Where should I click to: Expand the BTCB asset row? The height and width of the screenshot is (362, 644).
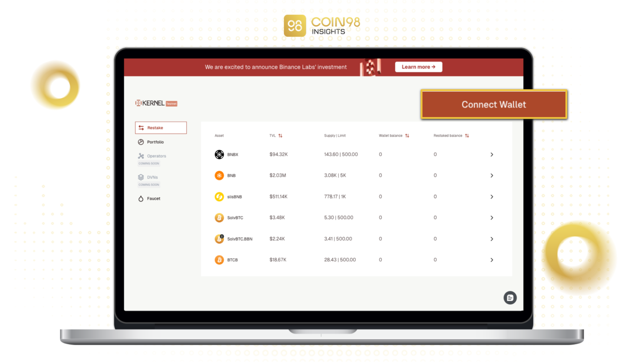[491, 260]
